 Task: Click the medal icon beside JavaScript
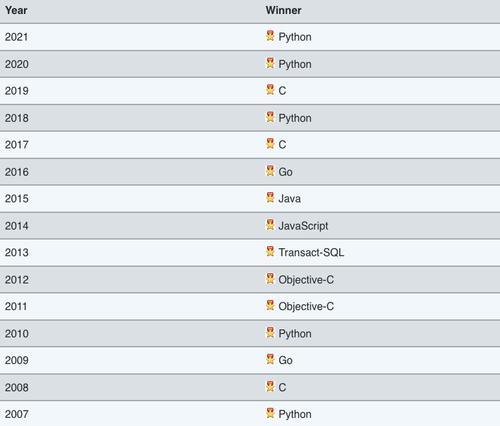pos(270,225)
